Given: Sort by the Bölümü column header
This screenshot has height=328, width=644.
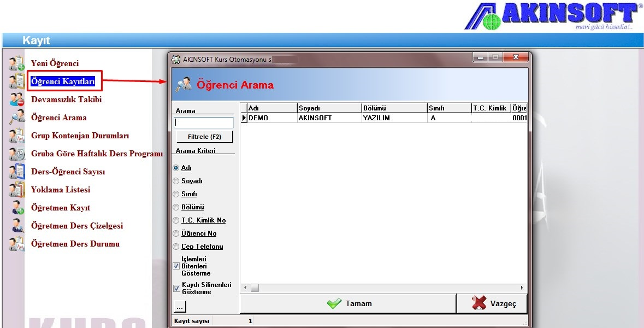Looking at the screenshot, I should tap(394, 108).
